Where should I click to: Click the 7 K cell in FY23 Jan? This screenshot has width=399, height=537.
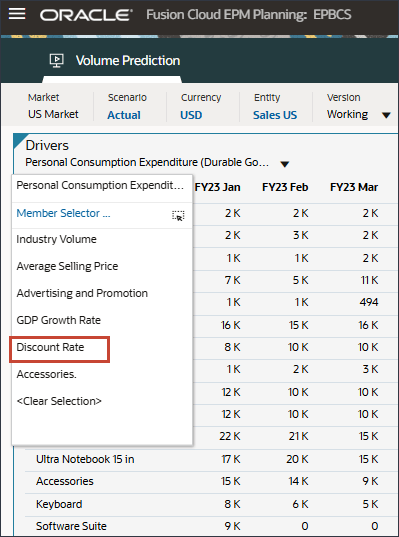click(233, 280)
